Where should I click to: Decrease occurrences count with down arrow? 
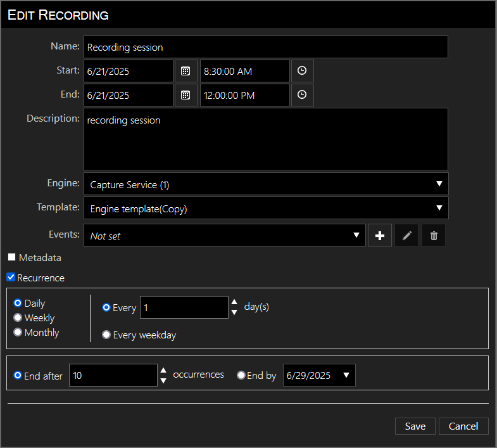pos(163,380)
